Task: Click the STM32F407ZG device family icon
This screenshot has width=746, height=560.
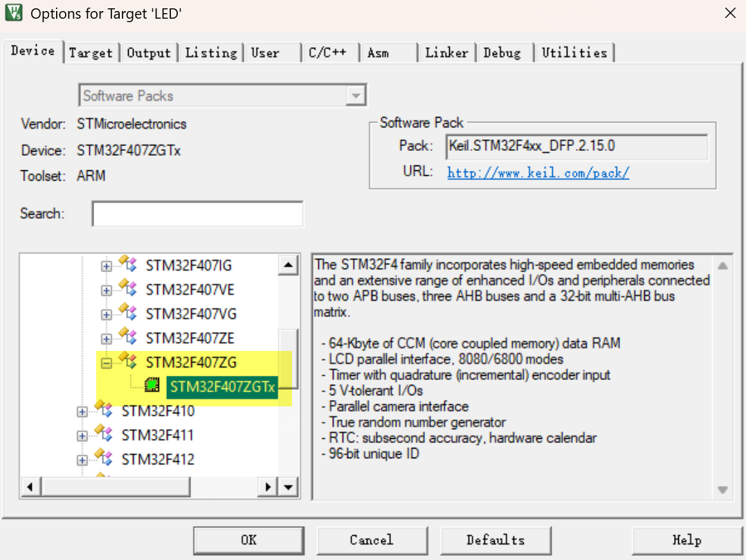Action: click(128, 361)
